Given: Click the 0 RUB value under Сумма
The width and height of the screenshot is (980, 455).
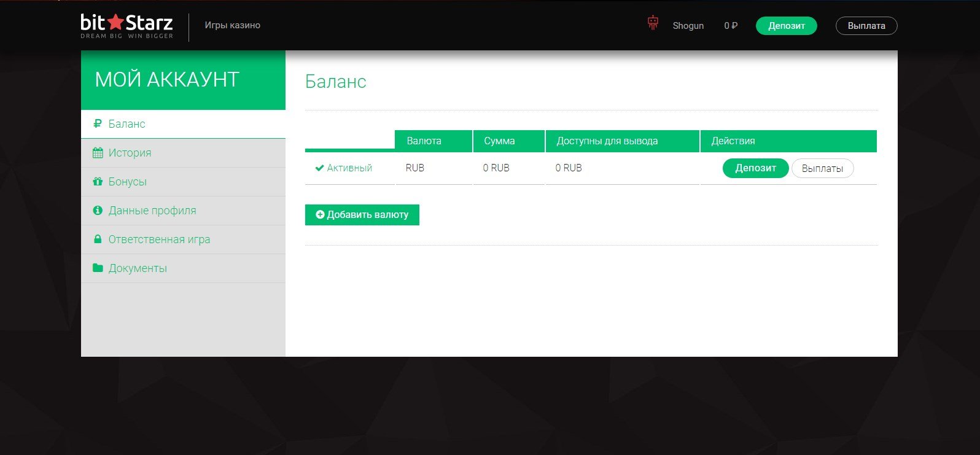Looking at the screenshot, I should [x=496, y=168].
